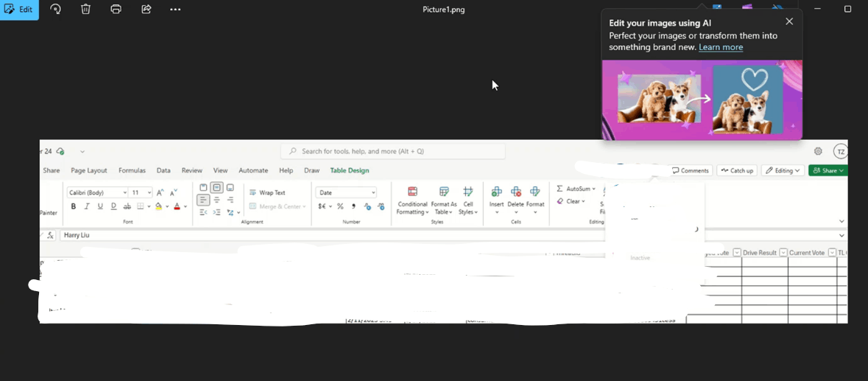
Task: Decrease font size with the smaller A icon
Action: [x=174, y=193]
